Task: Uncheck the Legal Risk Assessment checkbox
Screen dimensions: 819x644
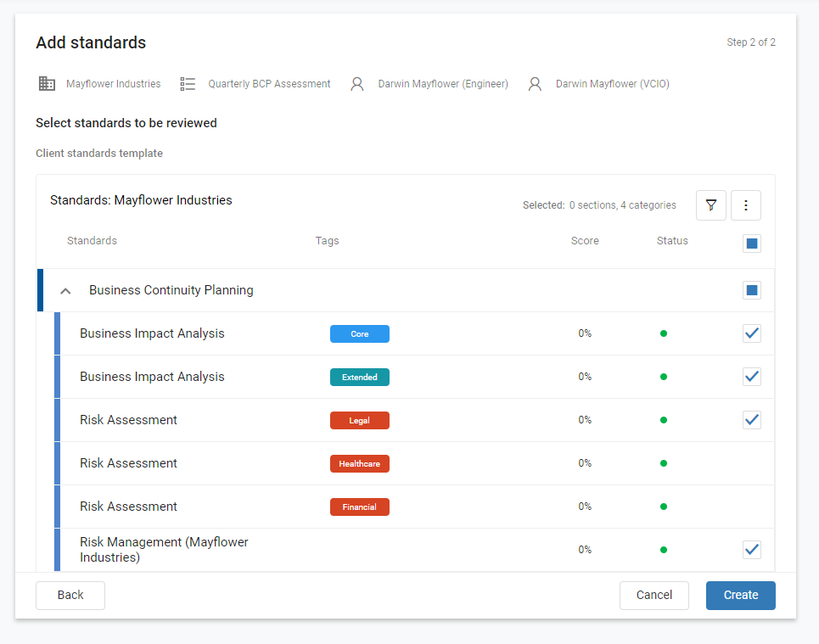Action: click(x=752, y=420)
